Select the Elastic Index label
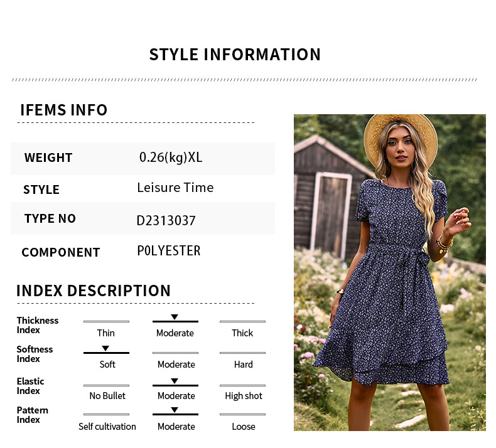Viewport: 496px width, 448px height. (30, 386)
